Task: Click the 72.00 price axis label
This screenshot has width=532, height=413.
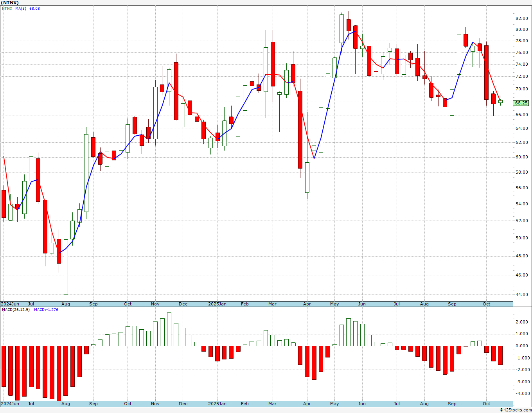Action: coord(522,76)
